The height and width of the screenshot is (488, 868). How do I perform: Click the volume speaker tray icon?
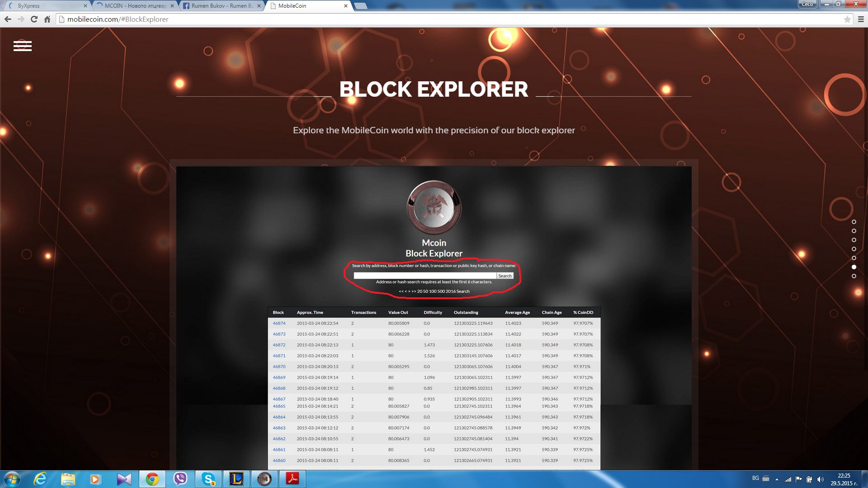(x=821, y=479)
